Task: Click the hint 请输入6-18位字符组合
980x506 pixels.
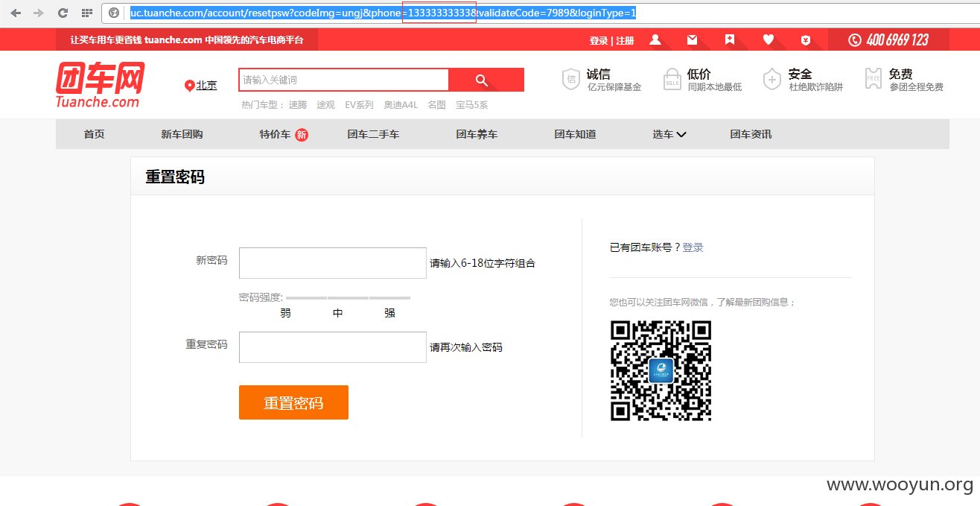Action: [483, 263]
